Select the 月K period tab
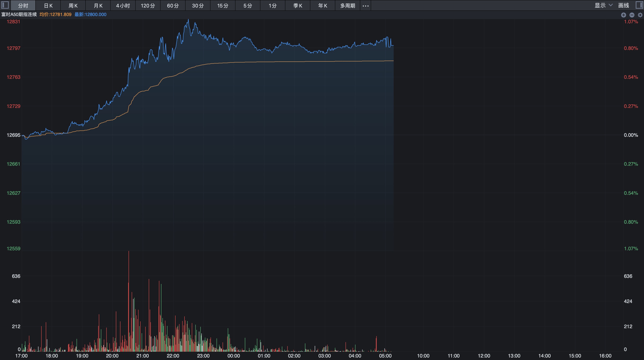 click(98, 5)
